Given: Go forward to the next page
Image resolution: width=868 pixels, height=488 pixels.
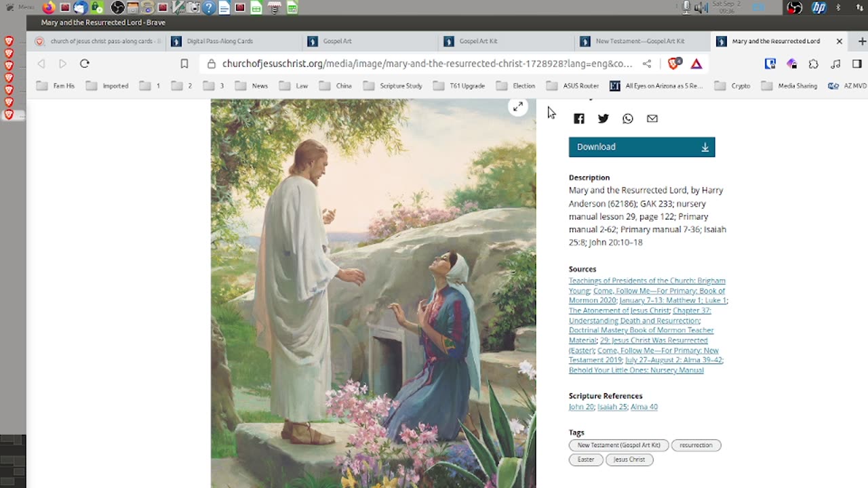Looking at the screenshot, I should click(x=62, y=64).
